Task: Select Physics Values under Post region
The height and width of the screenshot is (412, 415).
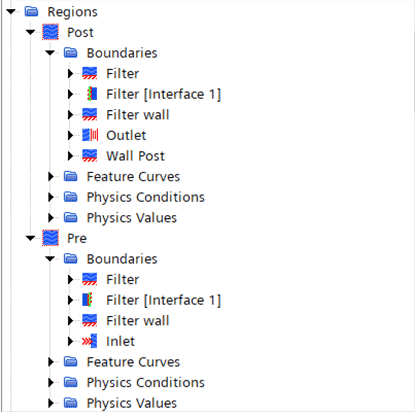Action: point(132,218)
